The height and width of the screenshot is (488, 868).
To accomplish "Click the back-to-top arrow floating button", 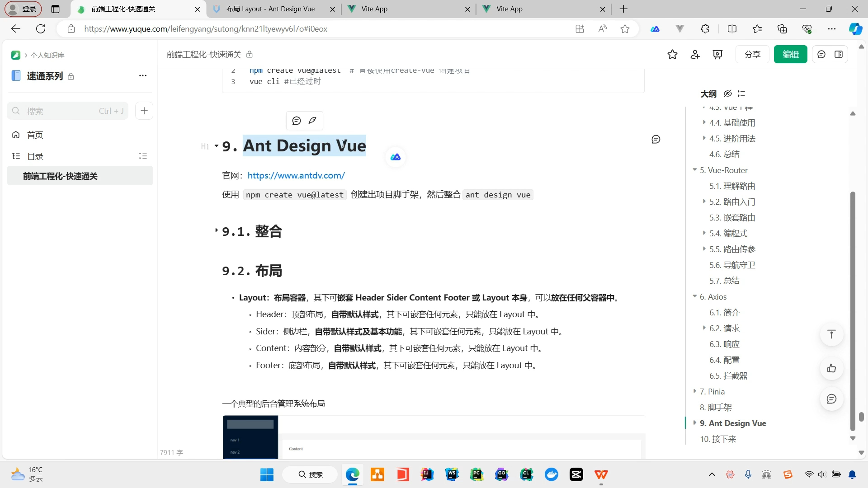I will (831, 334).
